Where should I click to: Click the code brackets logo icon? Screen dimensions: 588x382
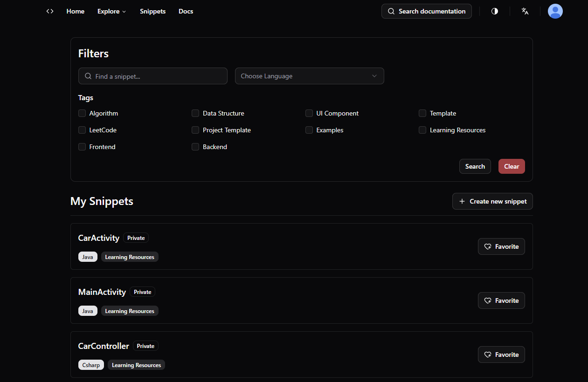pos(50,11)
